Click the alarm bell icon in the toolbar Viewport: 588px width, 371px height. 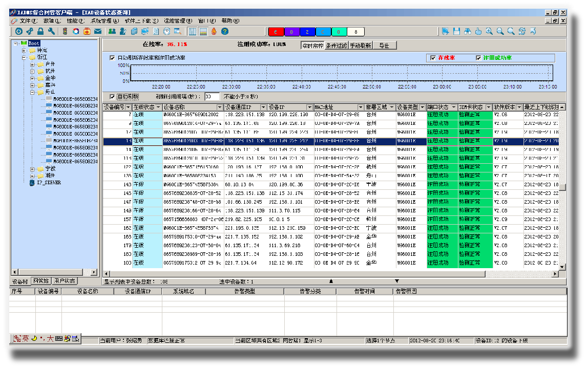[x=214, y=32]
